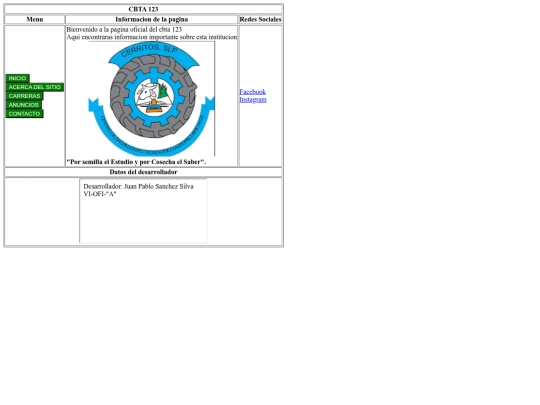Go to the CARRERAS section
The height and width of the screenshot is (405, 540).
(x=24, y=96)
